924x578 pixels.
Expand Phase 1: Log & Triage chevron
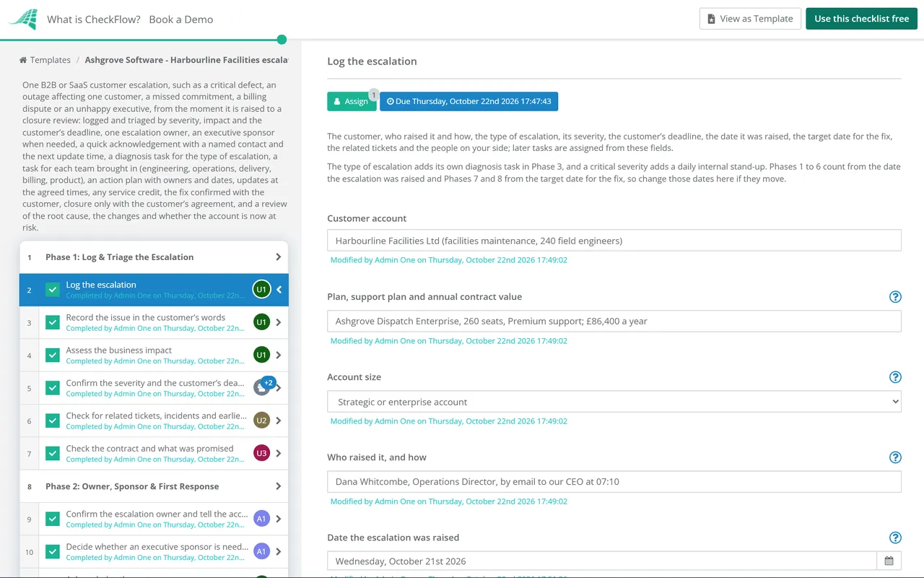(279, 257)
